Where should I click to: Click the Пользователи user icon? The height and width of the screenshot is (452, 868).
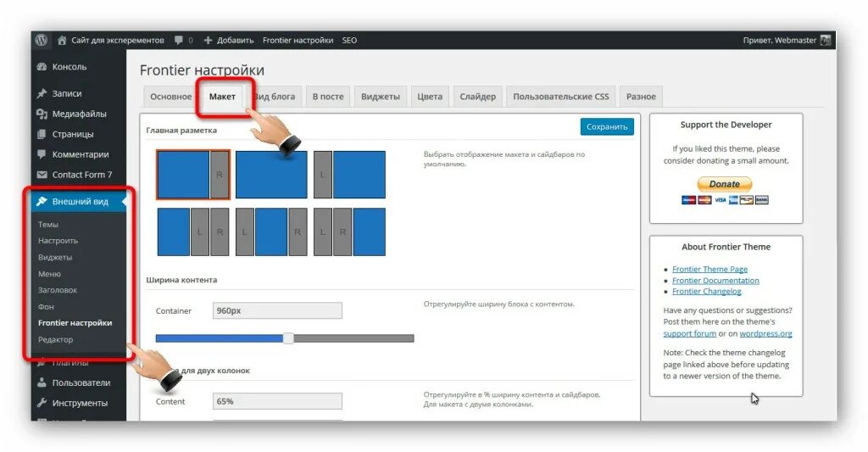pyautogui.click(x=42, y=382)
